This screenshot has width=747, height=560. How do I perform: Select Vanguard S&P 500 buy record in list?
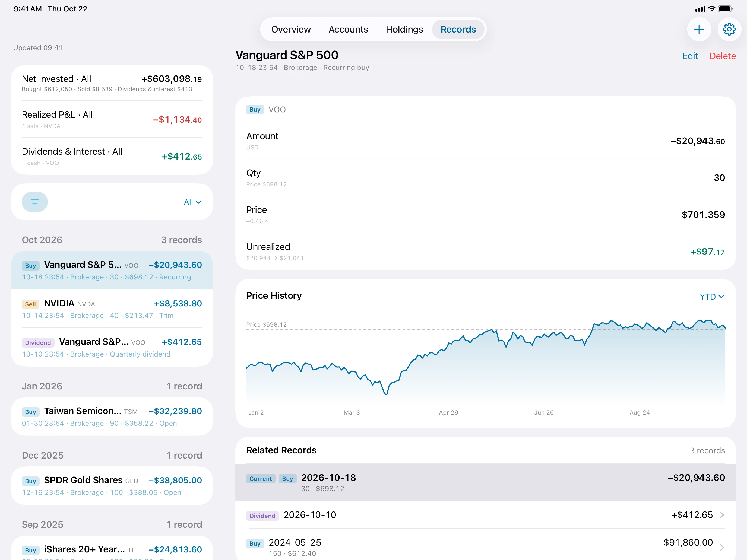[x=112, y=270]
